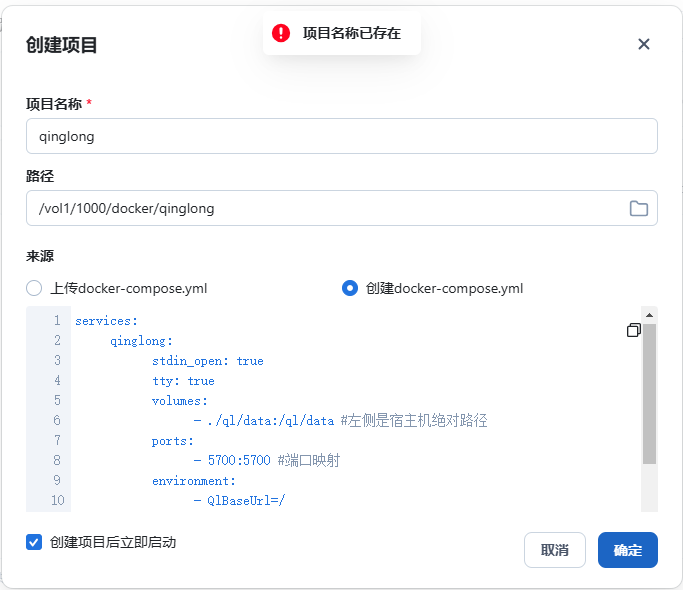Viewport: 683px width, 590px height.
Task: Click the 项目名称已存在 error message text
Action: [352, 33]
